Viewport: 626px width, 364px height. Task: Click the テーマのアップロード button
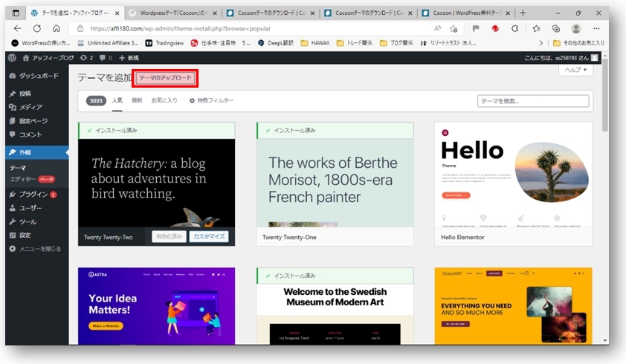click(165, 78)
